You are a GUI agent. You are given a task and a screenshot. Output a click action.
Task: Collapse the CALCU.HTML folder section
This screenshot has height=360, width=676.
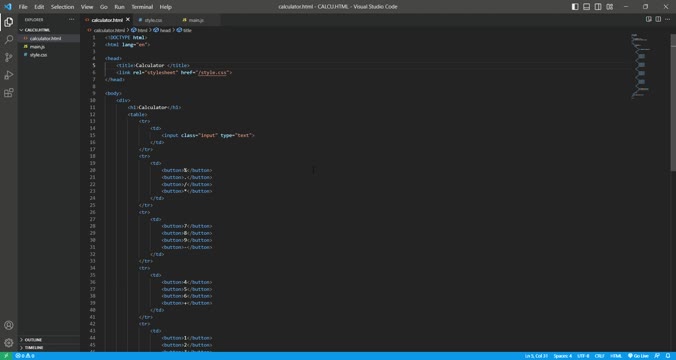(x=37, y=30)
